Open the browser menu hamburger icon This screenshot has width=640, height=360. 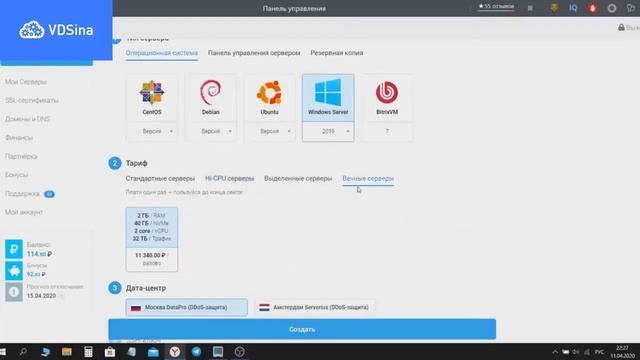click(x=530, y=8)
